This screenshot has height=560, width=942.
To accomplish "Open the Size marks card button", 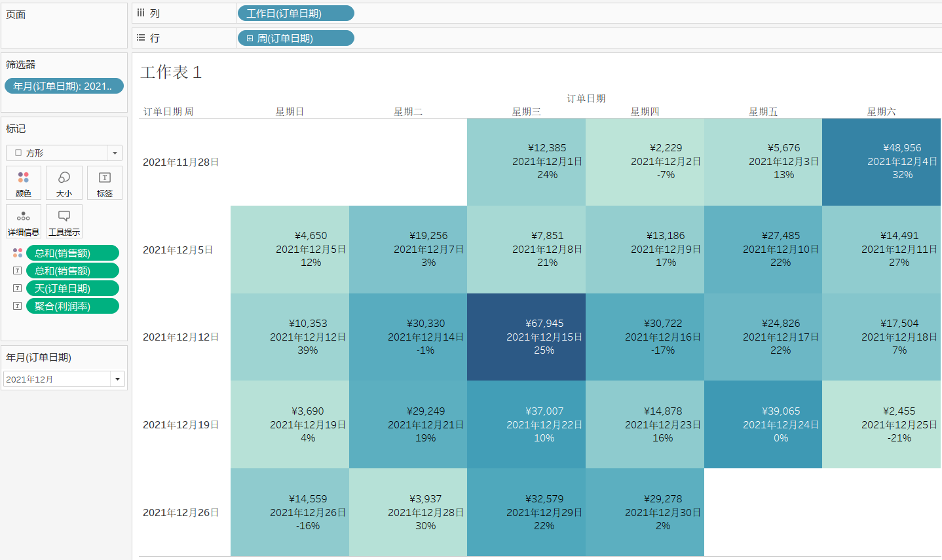I will pyautogui.click(x=64, y=183).
